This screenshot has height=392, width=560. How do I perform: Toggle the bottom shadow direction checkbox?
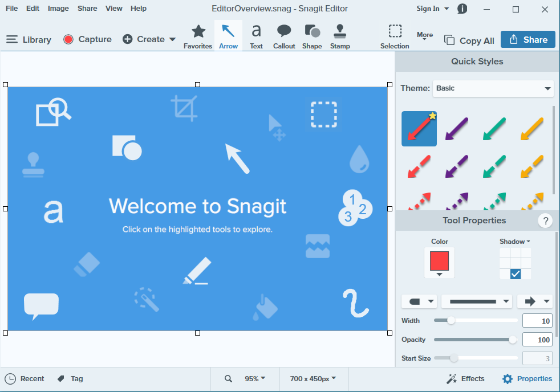click(516, 274)
